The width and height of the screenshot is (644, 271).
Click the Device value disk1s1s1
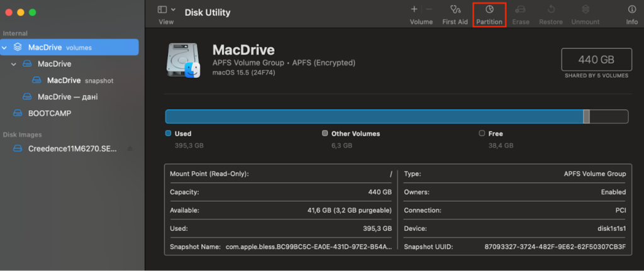612,228
